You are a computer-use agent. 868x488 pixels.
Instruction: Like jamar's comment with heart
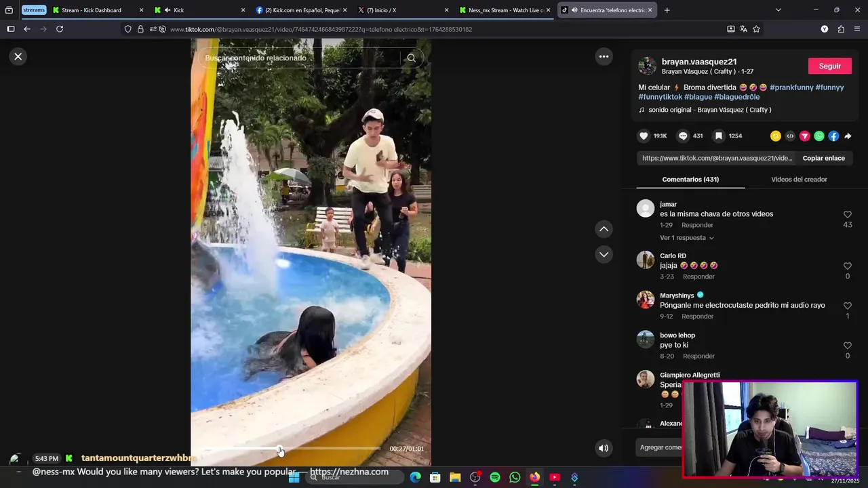[x=847, y=215]
